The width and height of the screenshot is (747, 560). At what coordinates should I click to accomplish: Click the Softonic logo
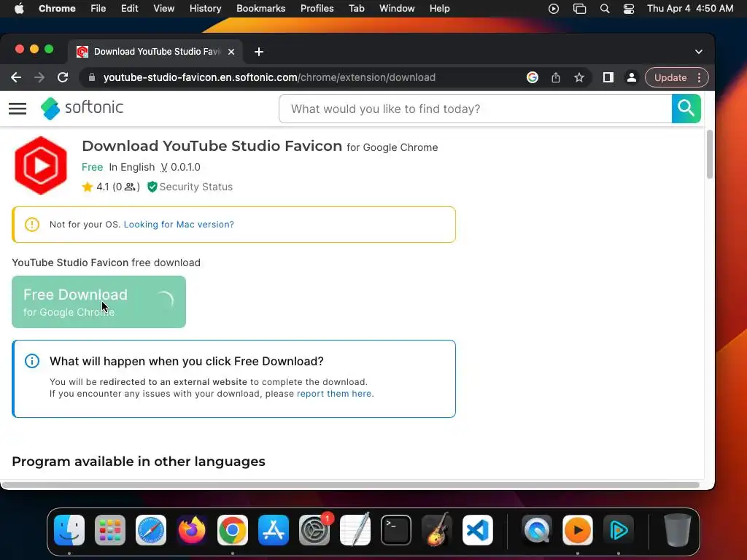coord(82,108)
